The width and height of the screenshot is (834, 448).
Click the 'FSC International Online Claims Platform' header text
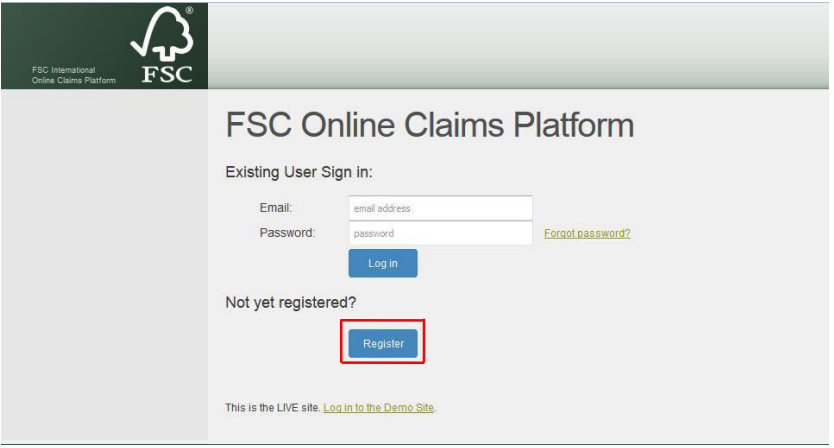73,75
